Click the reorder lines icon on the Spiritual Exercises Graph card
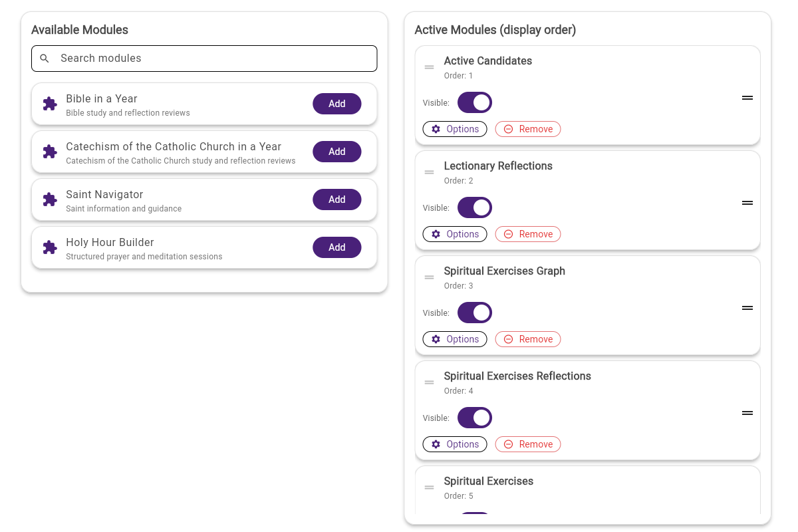Viewport: 798px width, 532px height. coord(747,307)
